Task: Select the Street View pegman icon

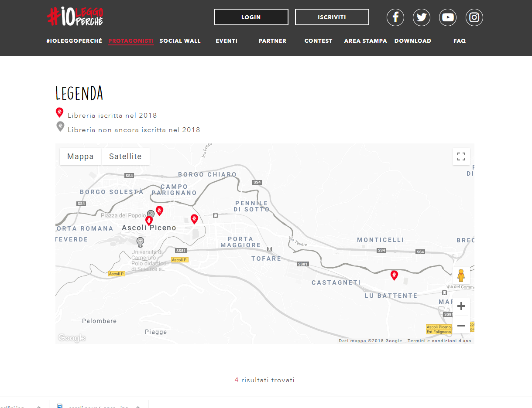Action: pos(461,275)
